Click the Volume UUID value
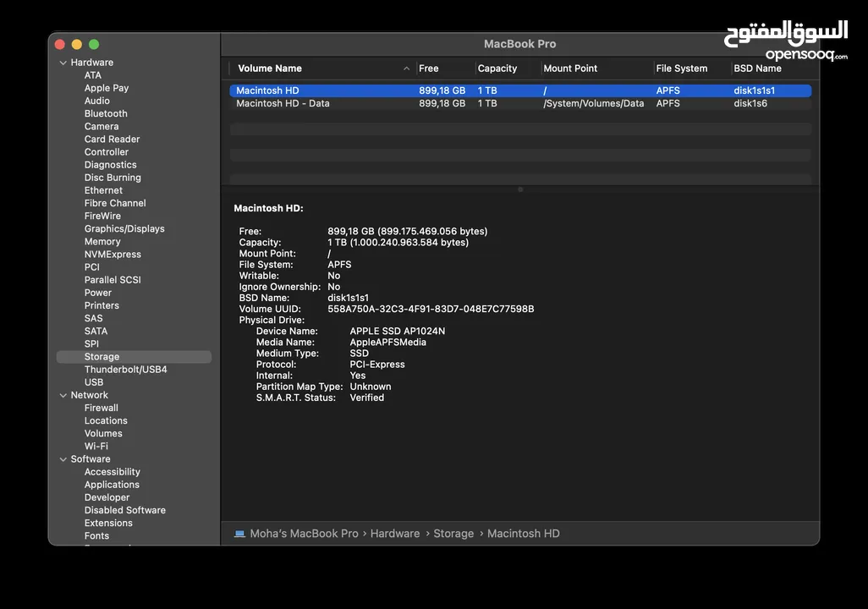This screenshot has height=609, width=868. point(431,309)
